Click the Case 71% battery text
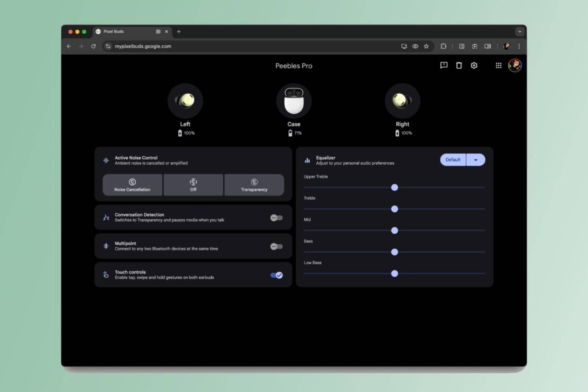The height and width of the screenshot is (392, 588). (298, 133)
